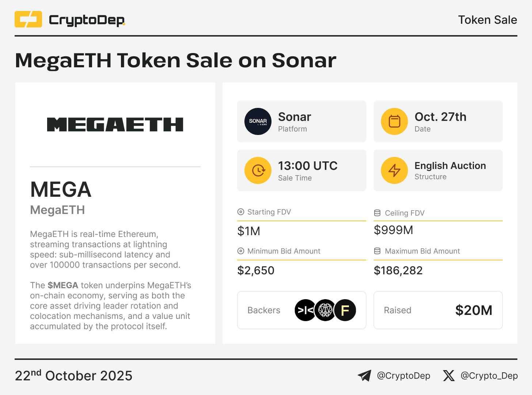The height and width of the screenshot is (395, 532).
Task: Click the lightning bolt structure icon
Action: pyautogui.click(x=394, y=170)
